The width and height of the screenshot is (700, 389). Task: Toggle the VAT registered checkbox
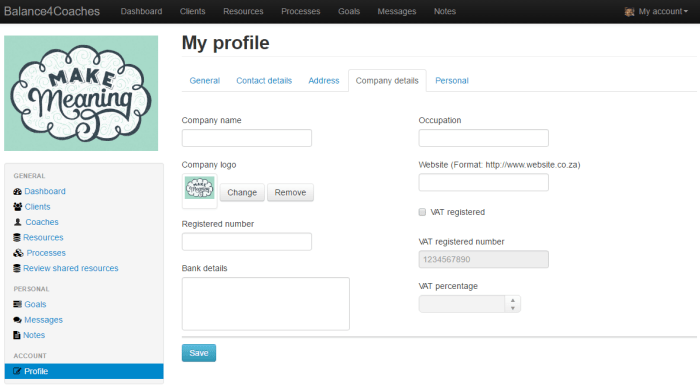click(x=422, y=212)
